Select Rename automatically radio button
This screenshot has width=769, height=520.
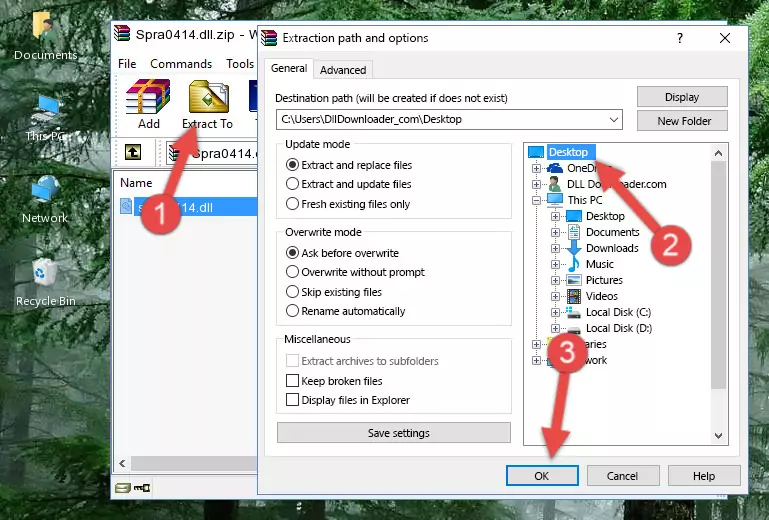[x=292, y=311]
